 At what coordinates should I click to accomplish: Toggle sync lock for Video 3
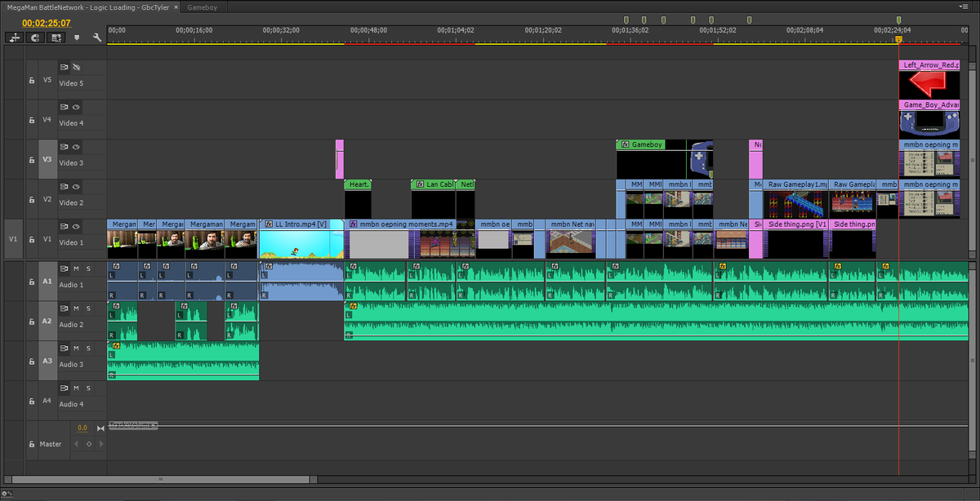(64, 147)
